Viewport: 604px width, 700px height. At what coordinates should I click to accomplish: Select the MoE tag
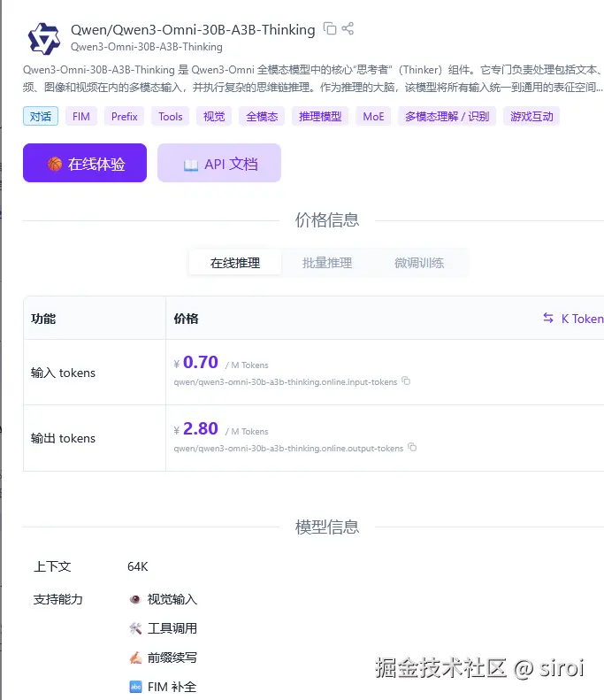[x=373, y=117]
